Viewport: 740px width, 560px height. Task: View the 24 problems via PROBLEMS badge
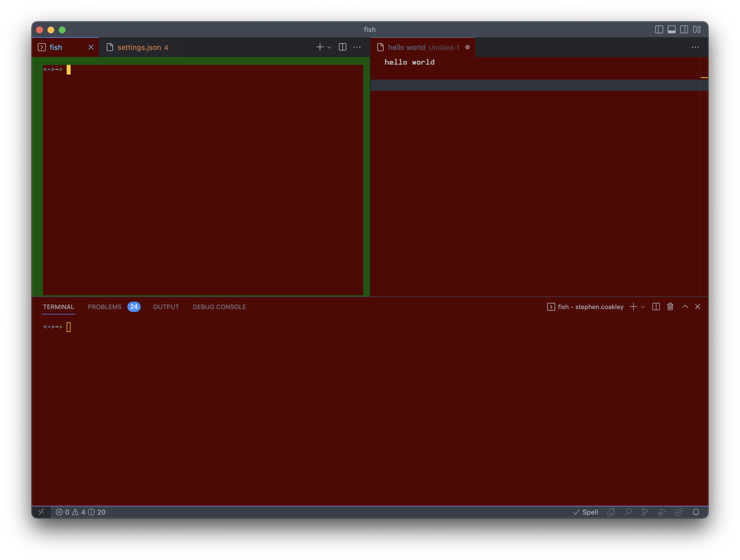[134, 307]
